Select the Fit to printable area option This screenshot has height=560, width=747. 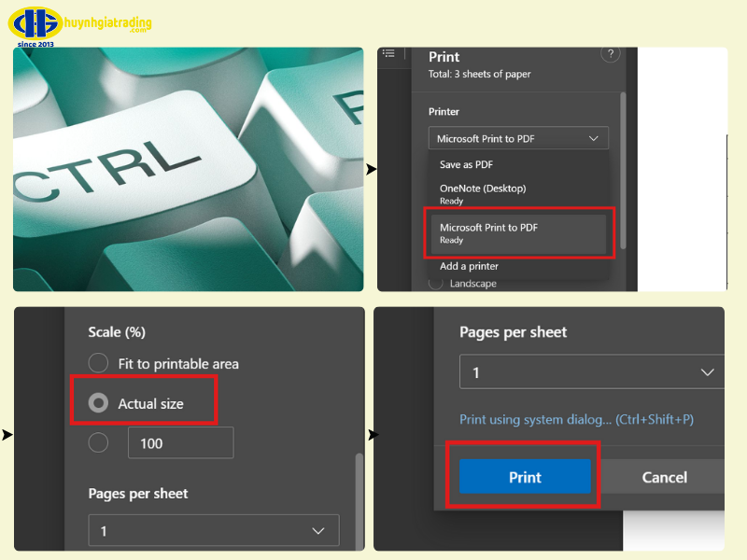coord(98,363)
